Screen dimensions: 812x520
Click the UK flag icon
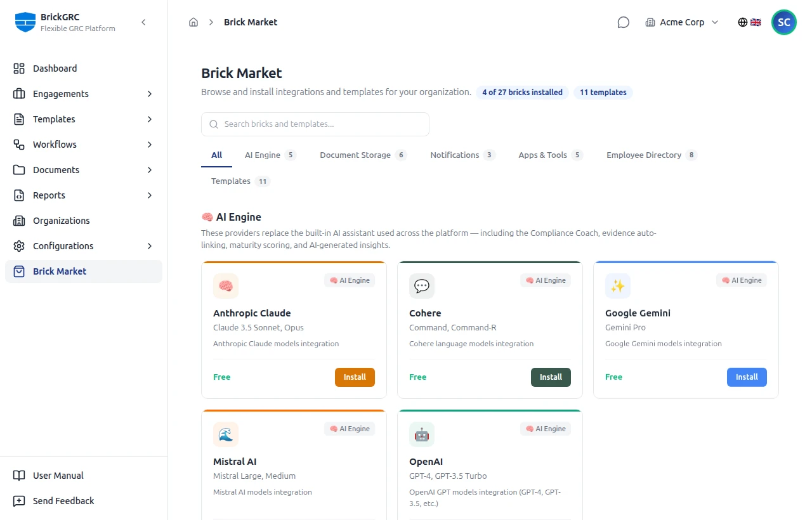[756, 22]
